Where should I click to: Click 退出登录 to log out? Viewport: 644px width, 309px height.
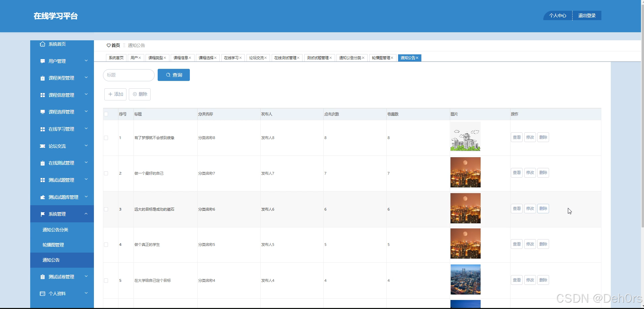tap(587, 15)
